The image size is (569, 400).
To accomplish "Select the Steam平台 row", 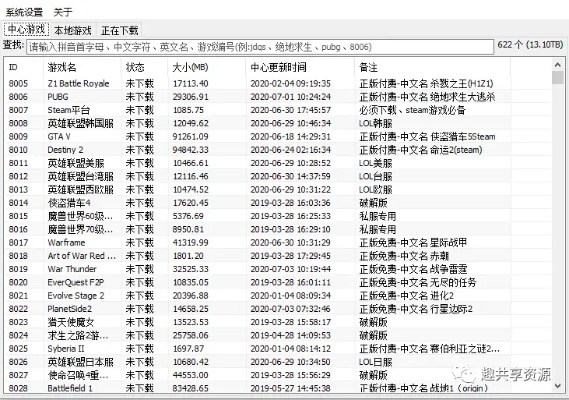I will (x=278, y=110).
